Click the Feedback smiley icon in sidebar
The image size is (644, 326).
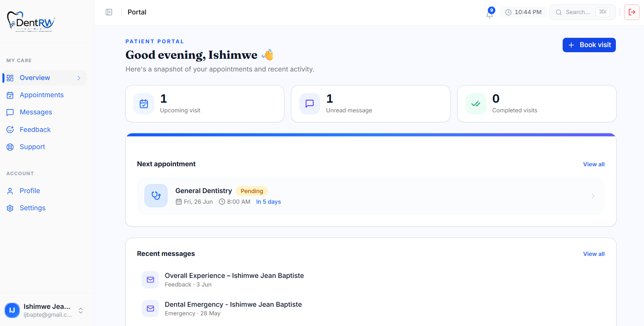click(10, 130)
